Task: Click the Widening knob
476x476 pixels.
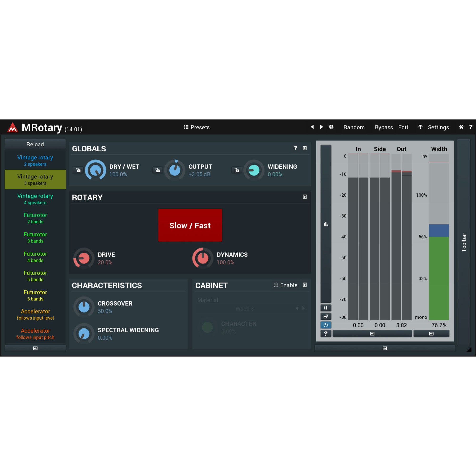Action: pos(254,170)
